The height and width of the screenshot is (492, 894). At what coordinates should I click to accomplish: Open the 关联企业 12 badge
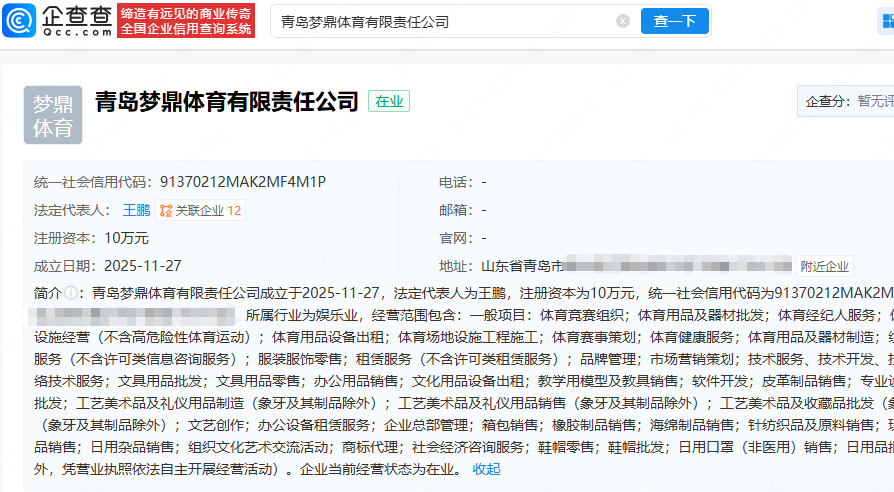201,210
